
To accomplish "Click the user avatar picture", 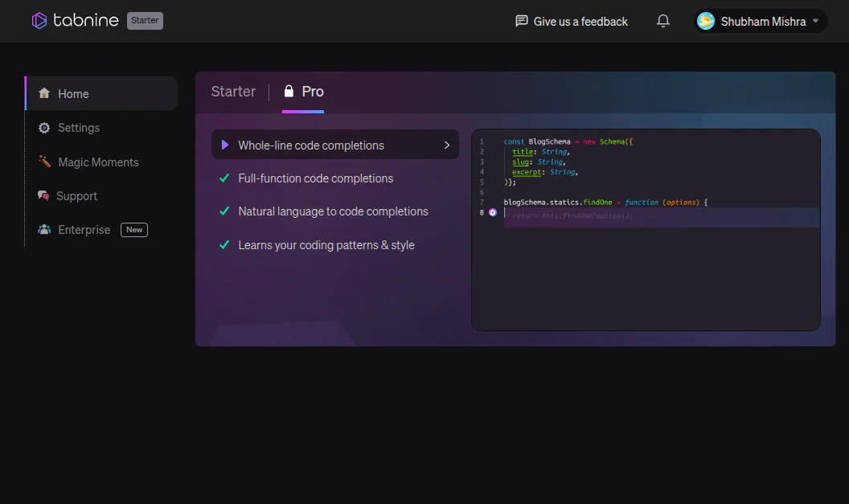I will (x=706, y=21).
